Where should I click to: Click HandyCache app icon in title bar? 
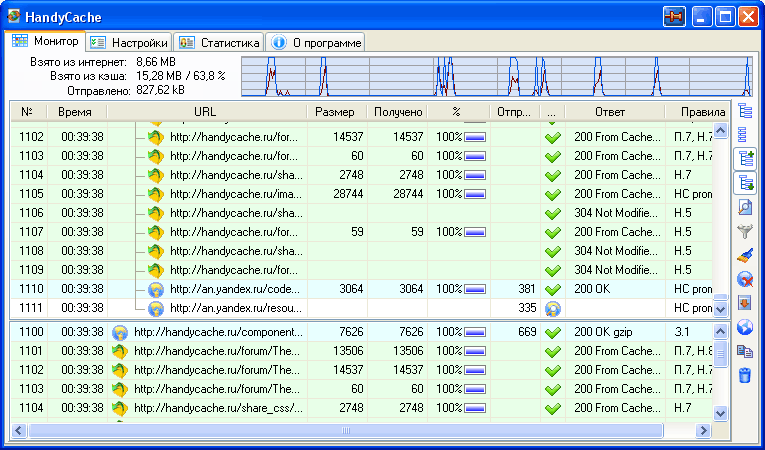(14, 17)
